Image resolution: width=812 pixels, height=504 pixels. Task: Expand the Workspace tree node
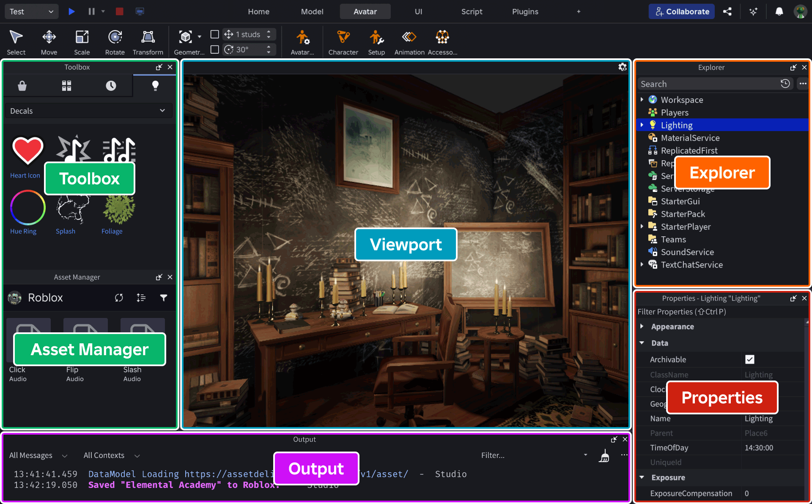[642, 100]
